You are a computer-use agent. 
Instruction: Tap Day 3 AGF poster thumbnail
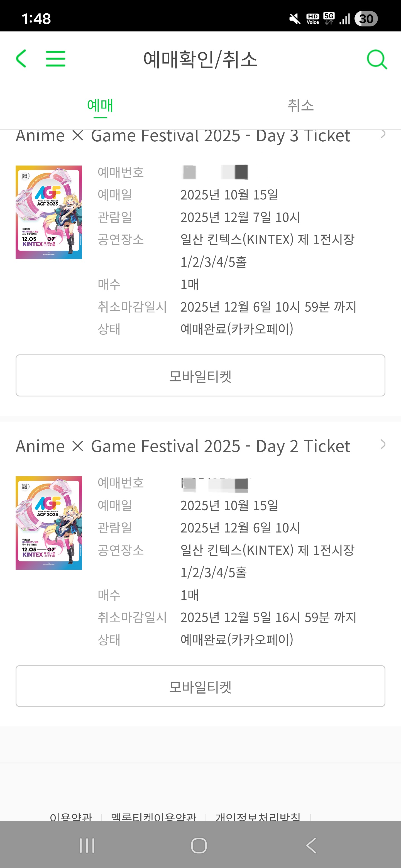pyautogui.click(x=48, y=212)
